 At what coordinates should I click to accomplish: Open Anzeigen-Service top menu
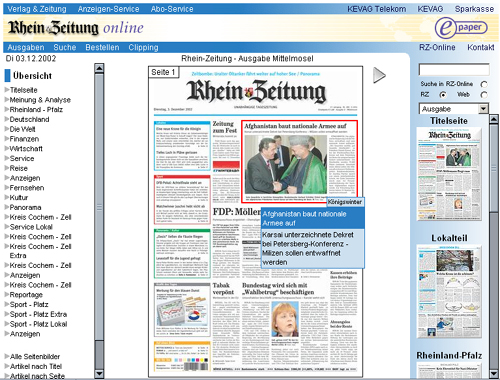pyautogui.click(x=108, y=9)
